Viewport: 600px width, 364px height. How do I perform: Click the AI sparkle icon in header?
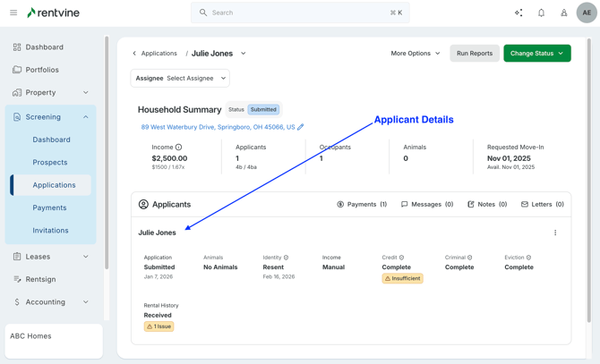coord(519,13)
